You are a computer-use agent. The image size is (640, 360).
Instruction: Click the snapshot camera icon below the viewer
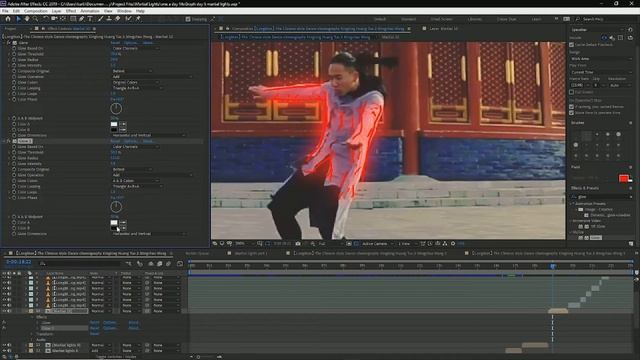(x=298, y=244)
